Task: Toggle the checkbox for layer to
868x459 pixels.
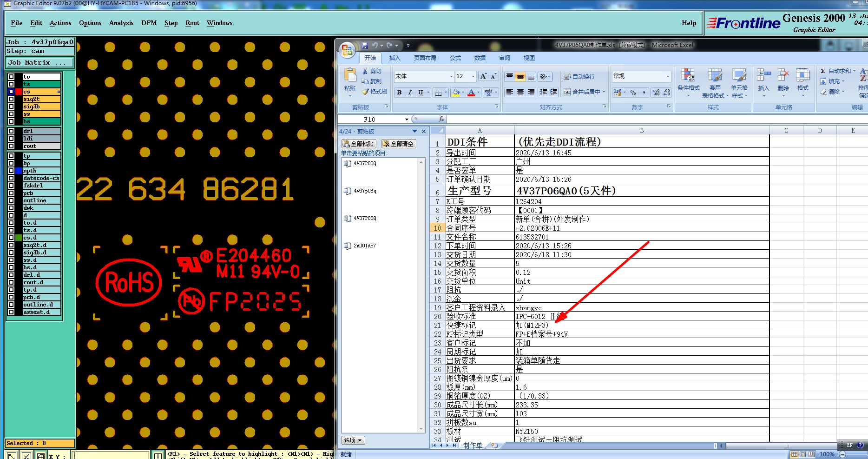Action: coord(11,77)
